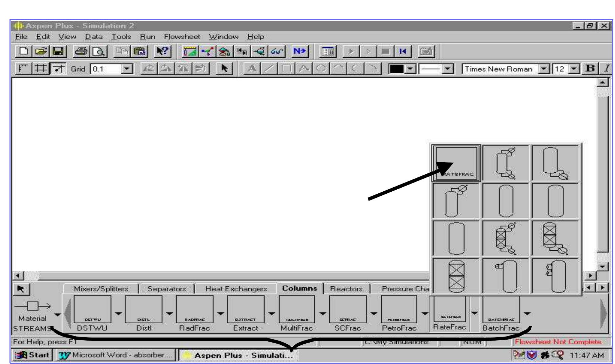Enable Italic text formatting
This screenshot has height=364, width=615.
[x=609, y=68]
